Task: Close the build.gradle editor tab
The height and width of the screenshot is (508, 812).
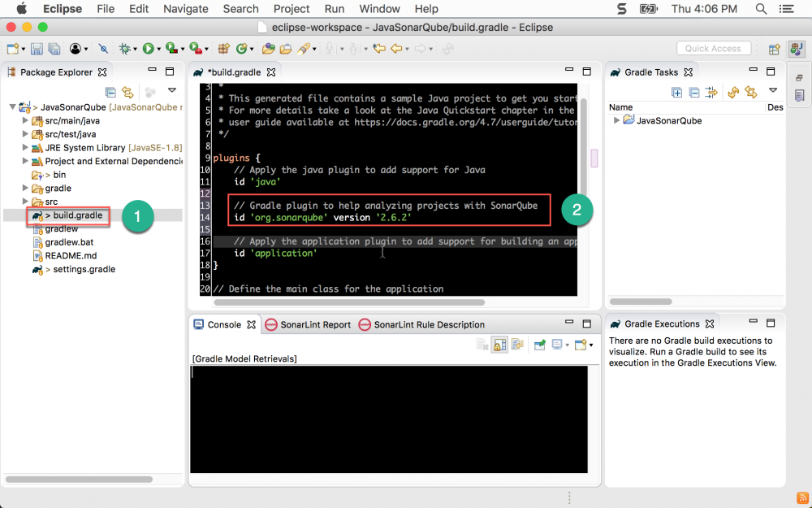Action: [x=271, y=72]
